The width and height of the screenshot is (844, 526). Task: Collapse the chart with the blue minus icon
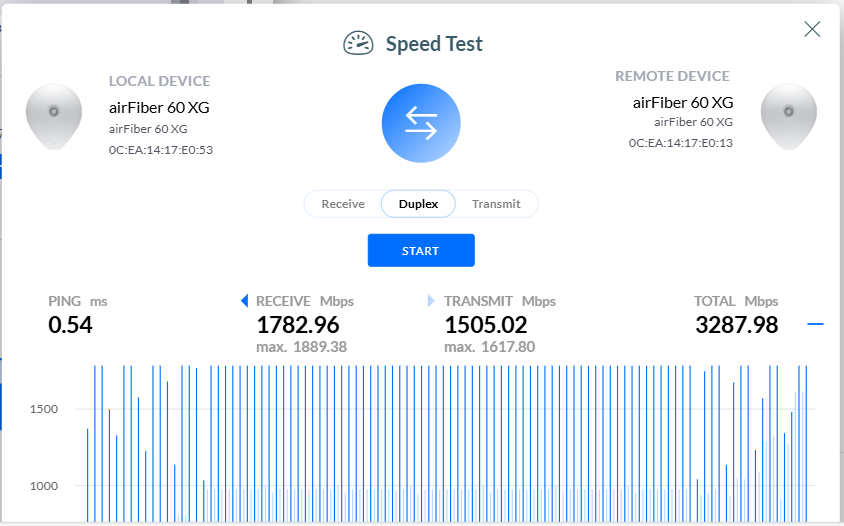pyautogui.click(x=815, y=324)
